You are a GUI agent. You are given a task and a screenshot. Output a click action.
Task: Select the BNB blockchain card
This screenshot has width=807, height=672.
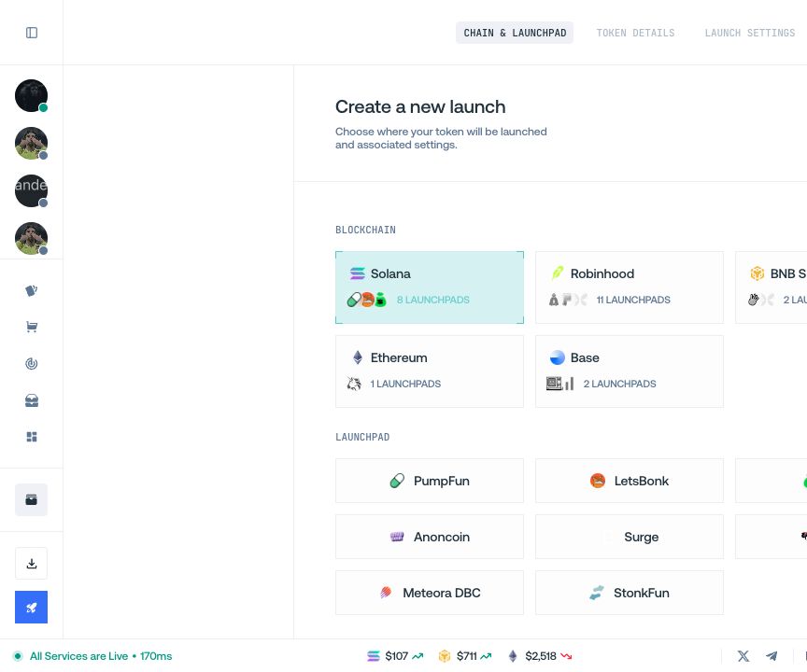[771, 287]
